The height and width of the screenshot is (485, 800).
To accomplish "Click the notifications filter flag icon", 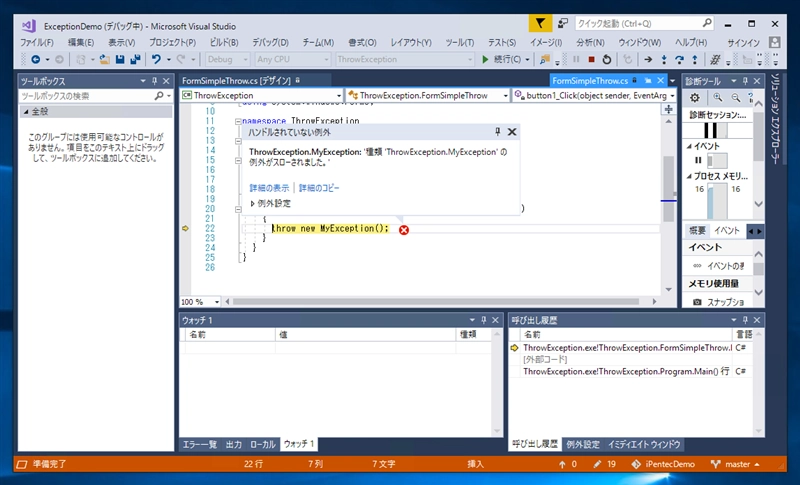I will coord(540,23).
